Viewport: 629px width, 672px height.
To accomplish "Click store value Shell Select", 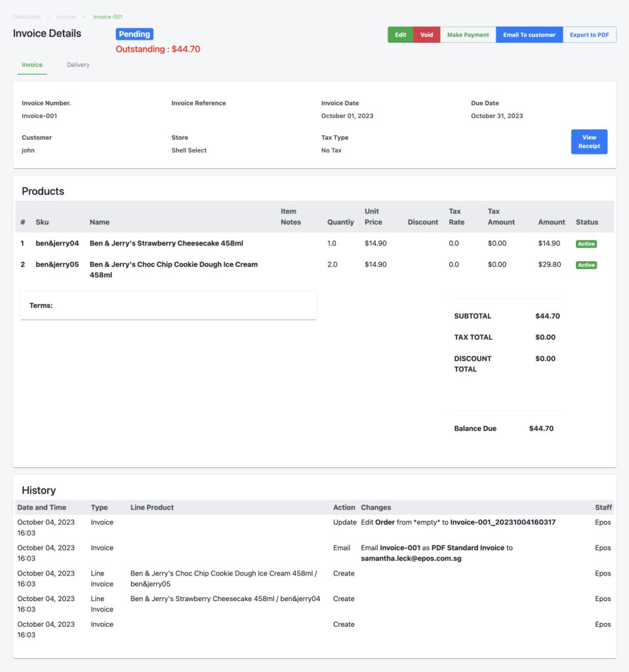I will [189, 150].
